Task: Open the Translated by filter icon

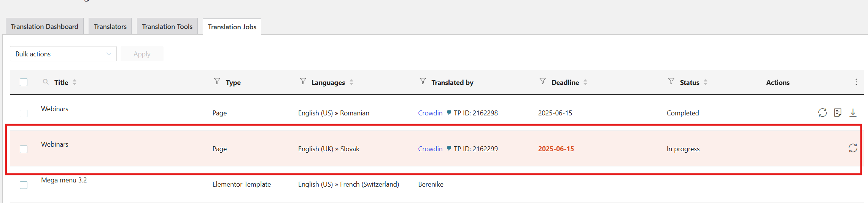Action: tap(423, 81)
